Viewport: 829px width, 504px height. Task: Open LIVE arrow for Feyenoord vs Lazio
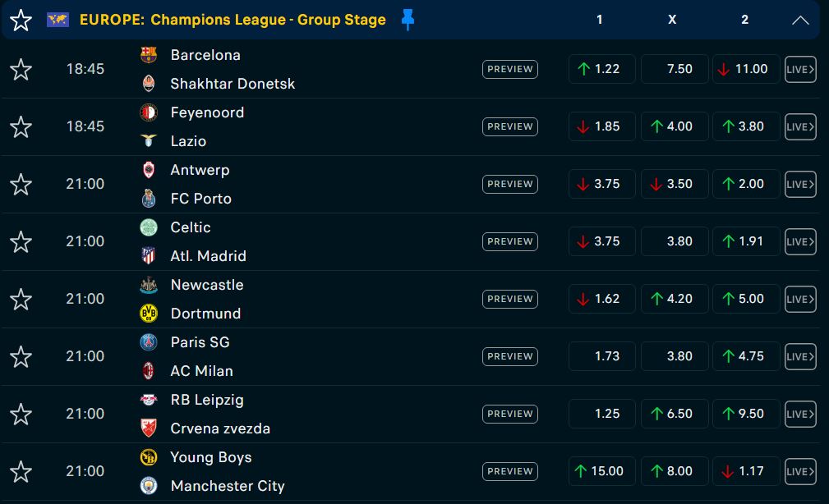tap(800, 126)
